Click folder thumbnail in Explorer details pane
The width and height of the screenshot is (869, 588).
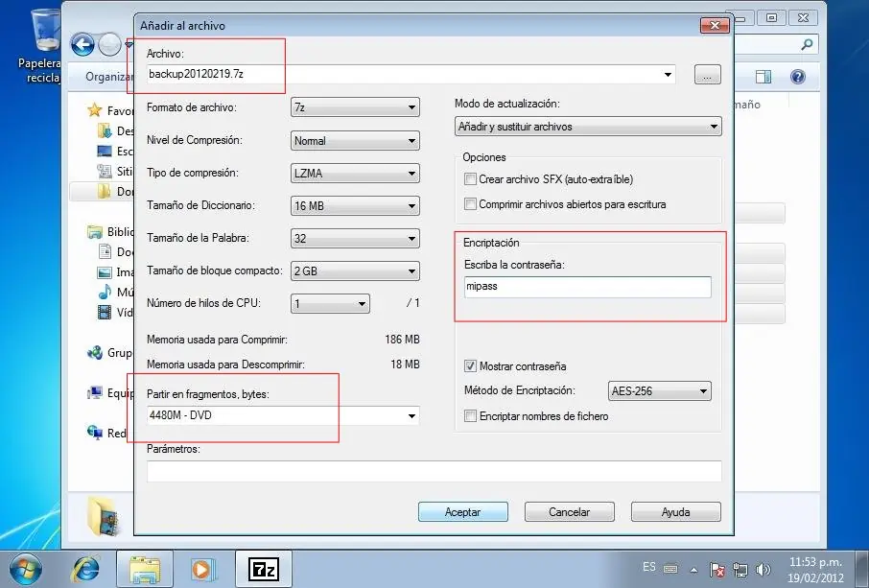pos(104,516)
